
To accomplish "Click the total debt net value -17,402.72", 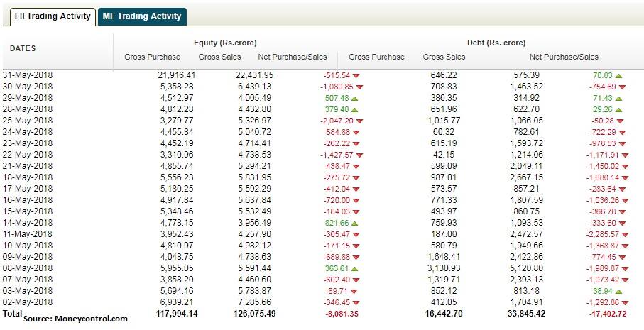I will [601, 314].
